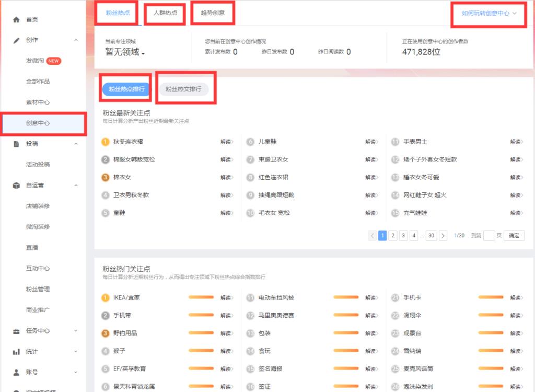Open 发微淘 in the sidebar
This screenshot has width=535, height=392.
tap(35, 61)
